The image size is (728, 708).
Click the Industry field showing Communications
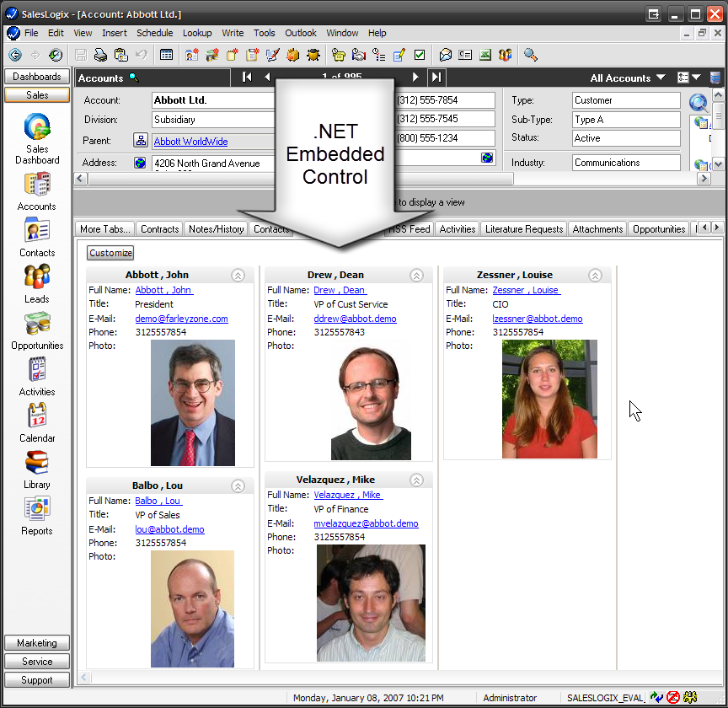[626, 163]
